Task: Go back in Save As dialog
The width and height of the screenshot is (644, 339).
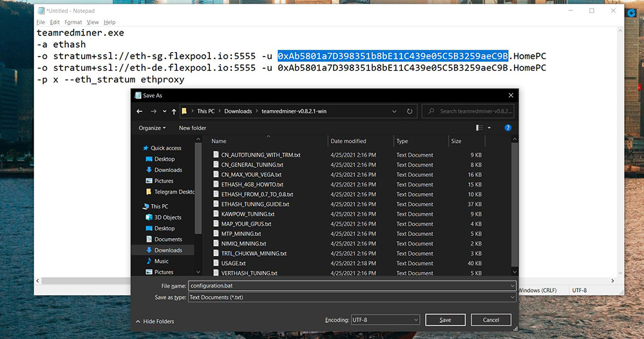Action: click(x=140, y=111)
